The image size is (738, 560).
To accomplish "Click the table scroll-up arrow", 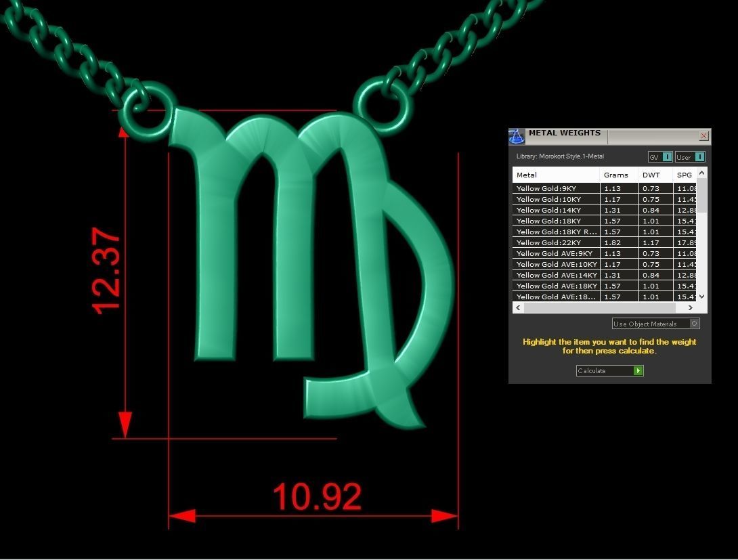I will coord(701,173).
